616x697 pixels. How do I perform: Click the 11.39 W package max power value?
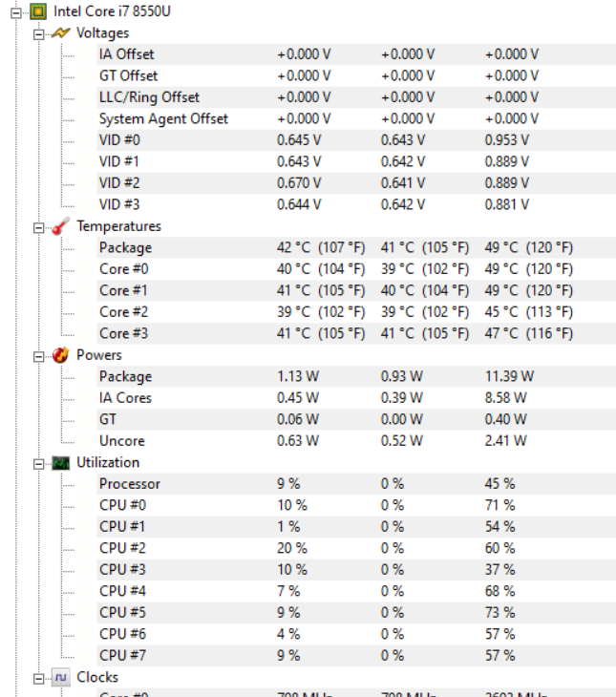pyautogui.click(x=509, y=376)
